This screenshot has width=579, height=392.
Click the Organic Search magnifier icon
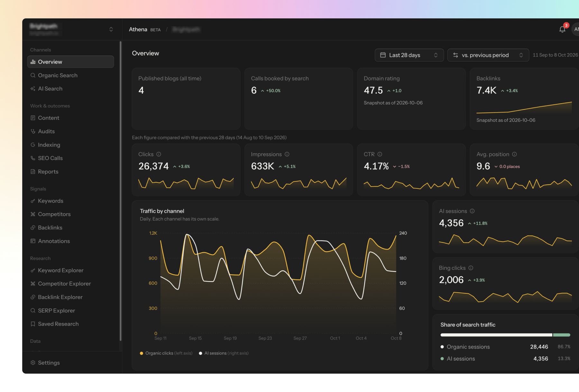click(x=33, y=75)
